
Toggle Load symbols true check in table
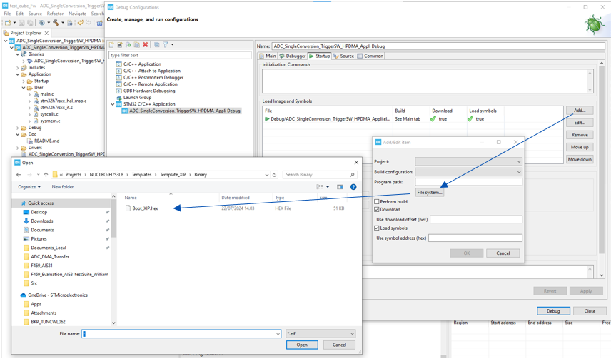470,119
